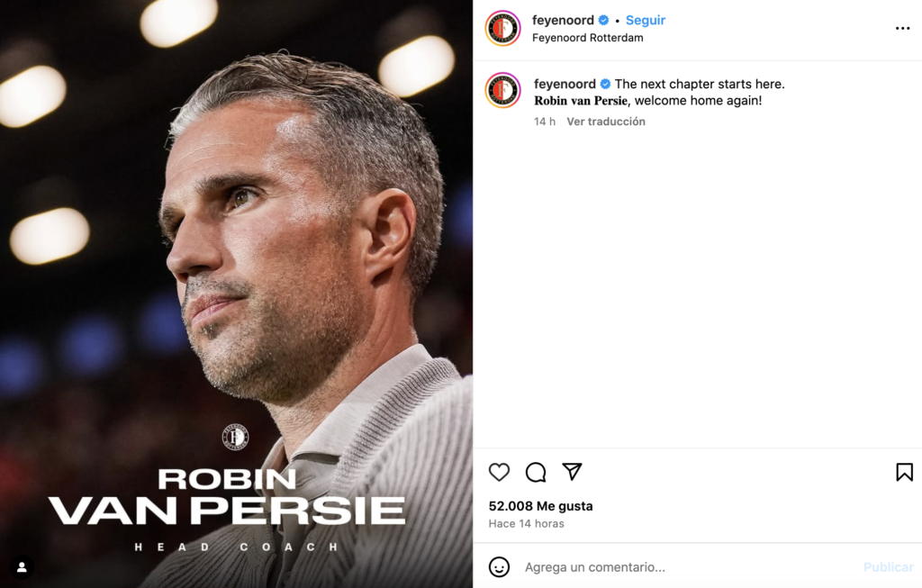Click the Publicar button
This screenshot has width=922, height=588.
(888, 567)
